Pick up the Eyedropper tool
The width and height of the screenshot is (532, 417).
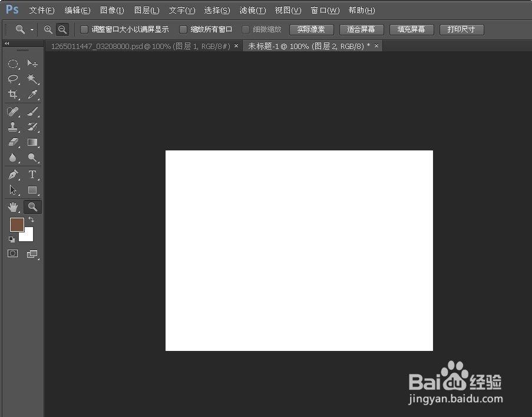32,94
